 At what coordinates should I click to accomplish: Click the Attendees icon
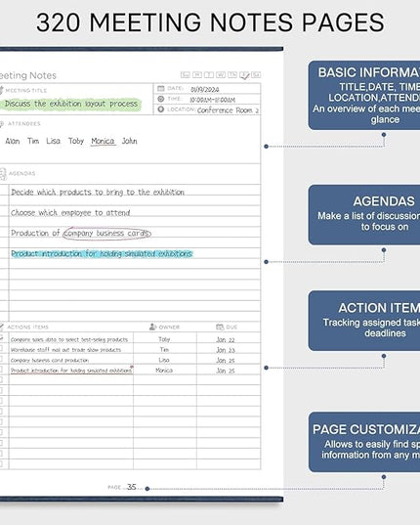click(1, 124)
